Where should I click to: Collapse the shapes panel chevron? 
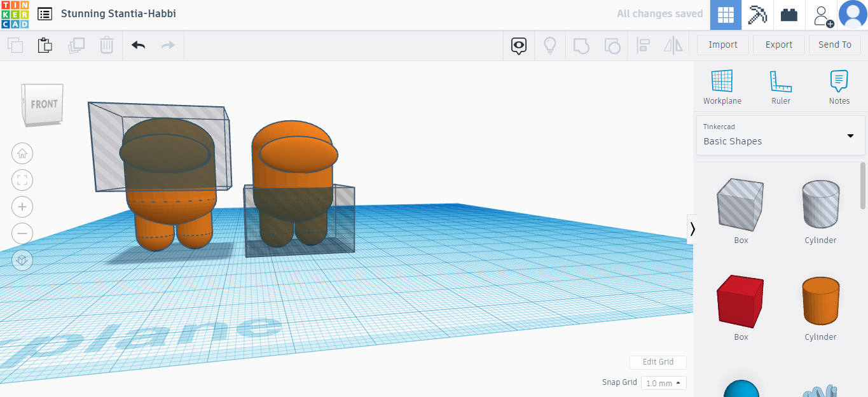[692, 229]
